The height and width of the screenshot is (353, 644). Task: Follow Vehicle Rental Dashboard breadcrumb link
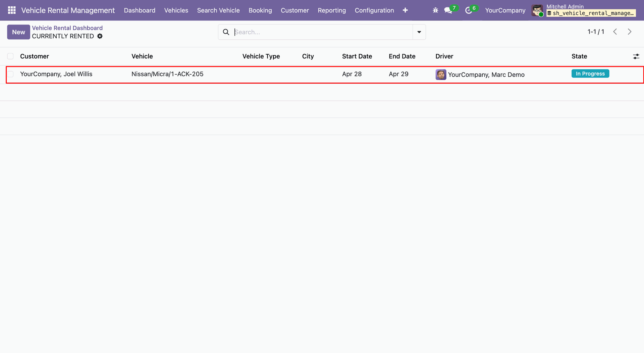[67, 28]
